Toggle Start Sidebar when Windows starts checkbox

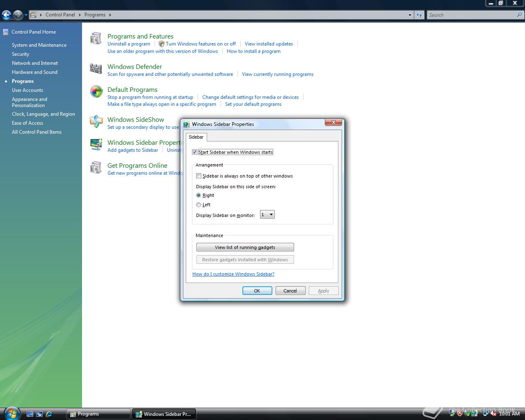[x=194, y=152]
